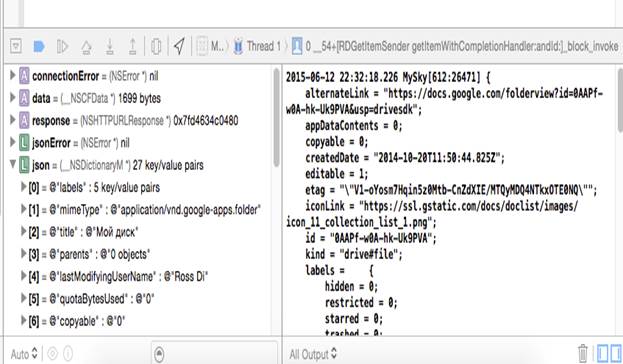Select response address 0x7fd4634c0480
Screen dimensions: 623x364
tap(206, 120)
